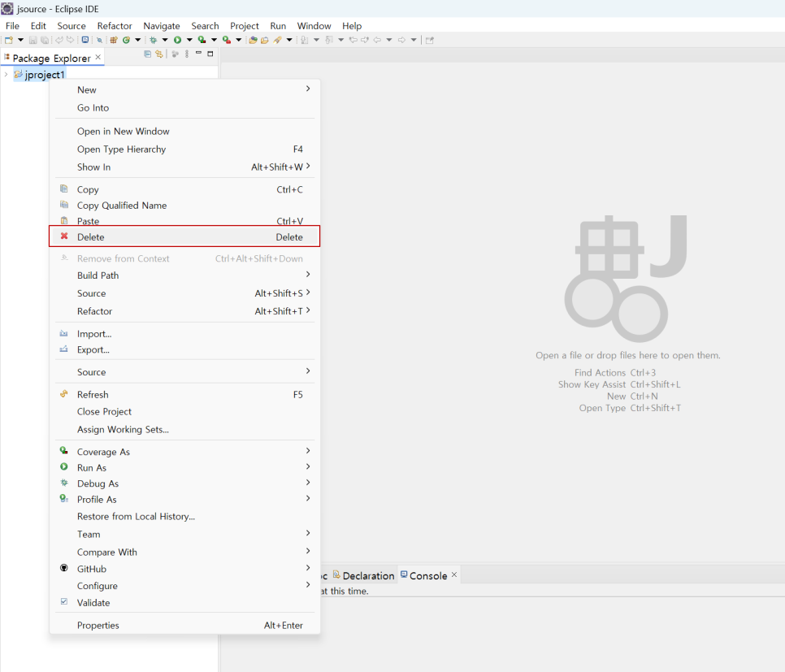Click the green Run button in toolbar
785x672 pixels.
tap(177, 40)
